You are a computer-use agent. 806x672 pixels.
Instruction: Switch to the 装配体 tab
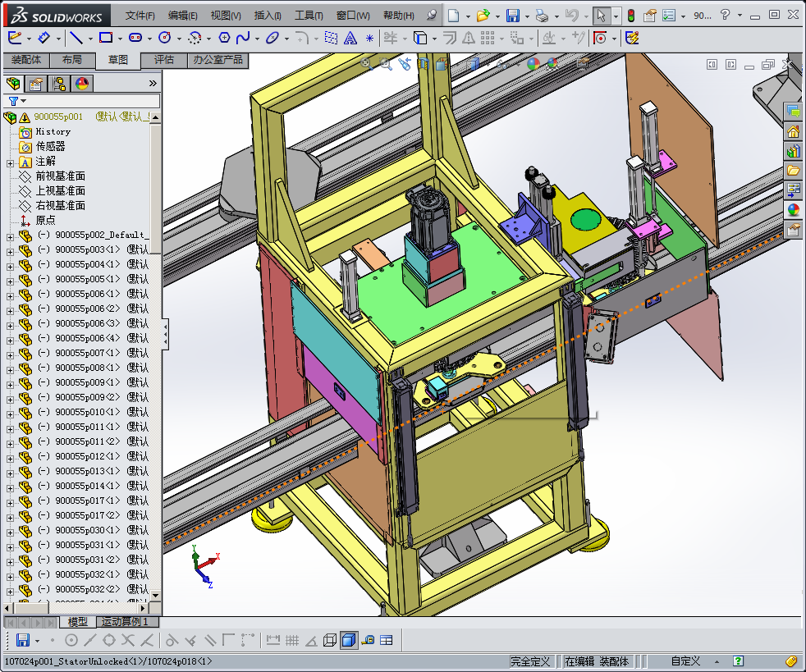tap(26, 60)
